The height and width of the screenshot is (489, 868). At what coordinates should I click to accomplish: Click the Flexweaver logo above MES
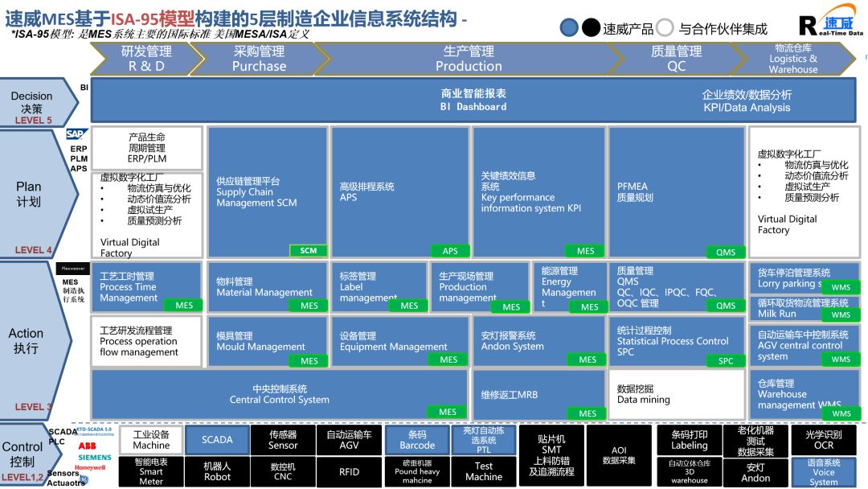(73, 269)
